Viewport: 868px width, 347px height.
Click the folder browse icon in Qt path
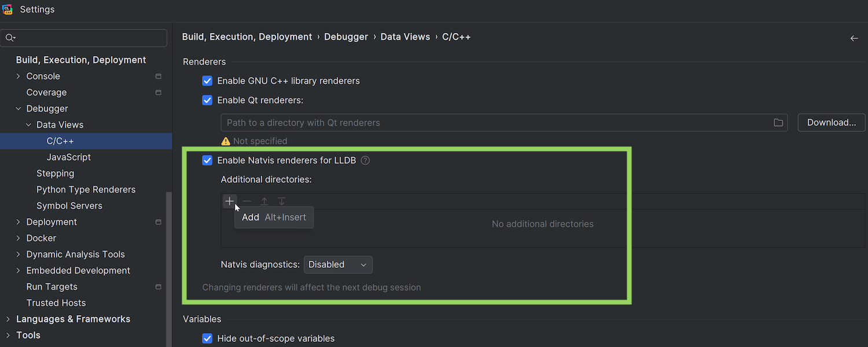(x=778, y=123)
